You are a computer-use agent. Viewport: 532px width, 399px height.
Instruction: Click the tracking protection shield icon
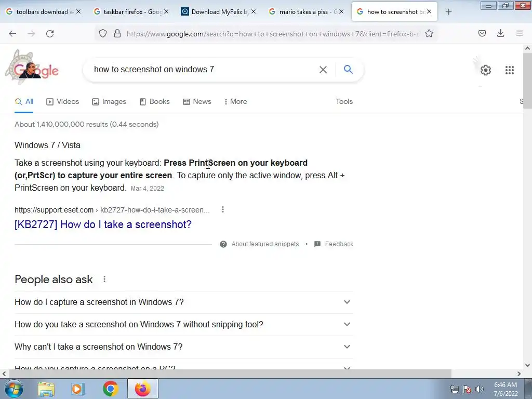pyautogui.click(x=103, y=33)
